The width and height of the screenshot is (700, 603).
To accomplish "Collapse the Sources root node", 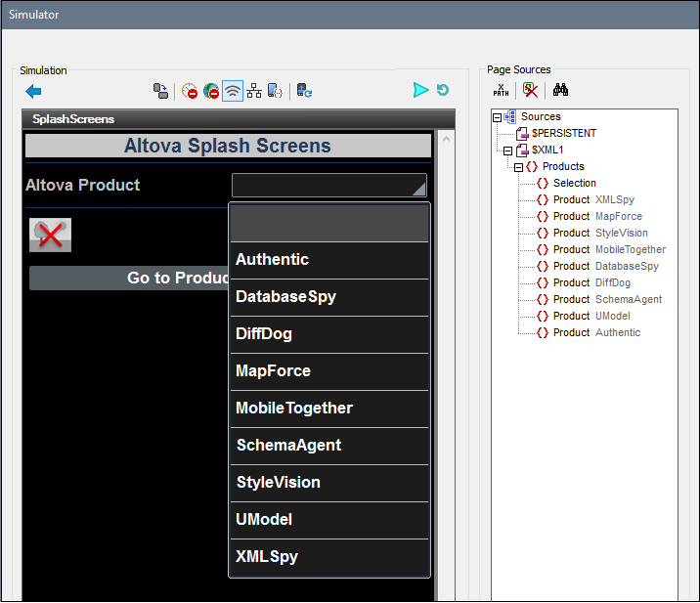I will click(x=497, y=117).
